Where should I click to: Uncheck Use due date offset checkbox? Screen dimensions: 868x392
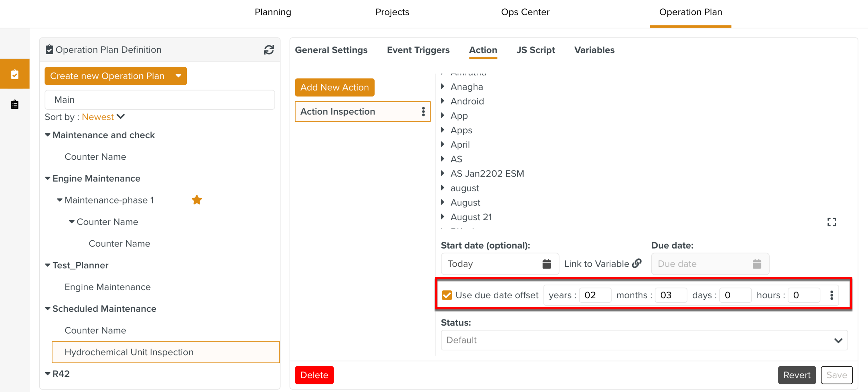tap(447, 295)
